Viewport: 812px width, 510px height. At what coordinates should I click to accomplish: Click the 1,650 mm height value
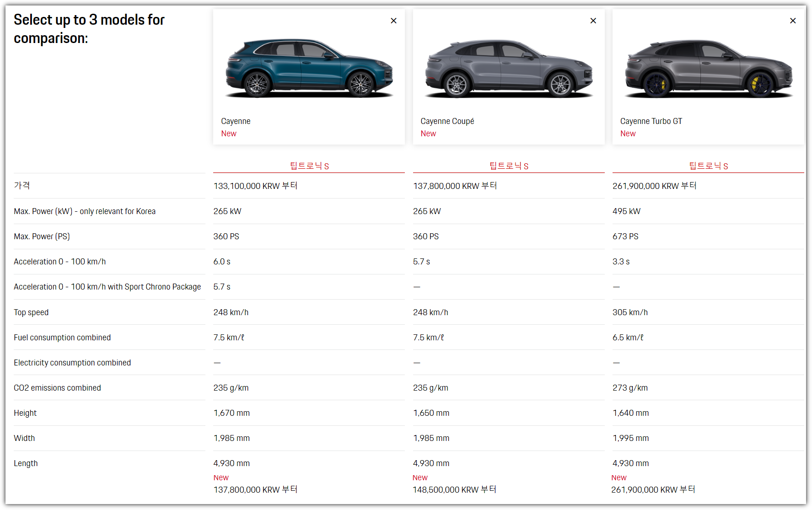(431, 413)
